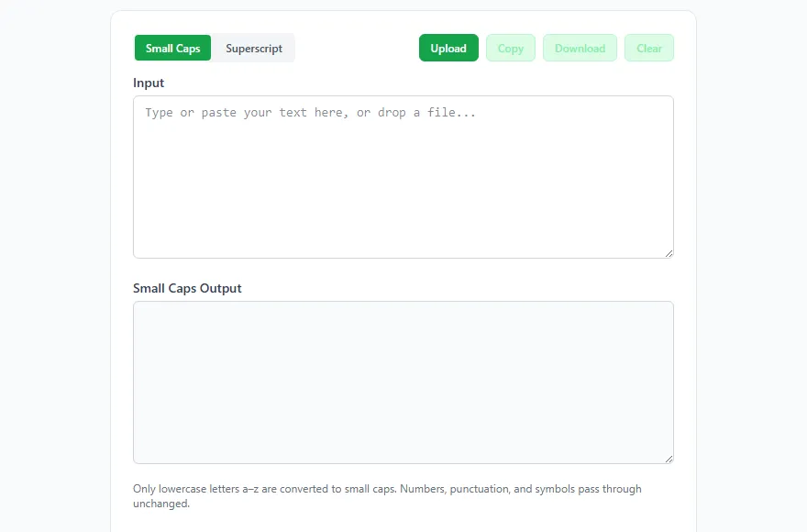807x532 pixels.
Task: Switch to the Superscript tab
Action: [254, 49]
